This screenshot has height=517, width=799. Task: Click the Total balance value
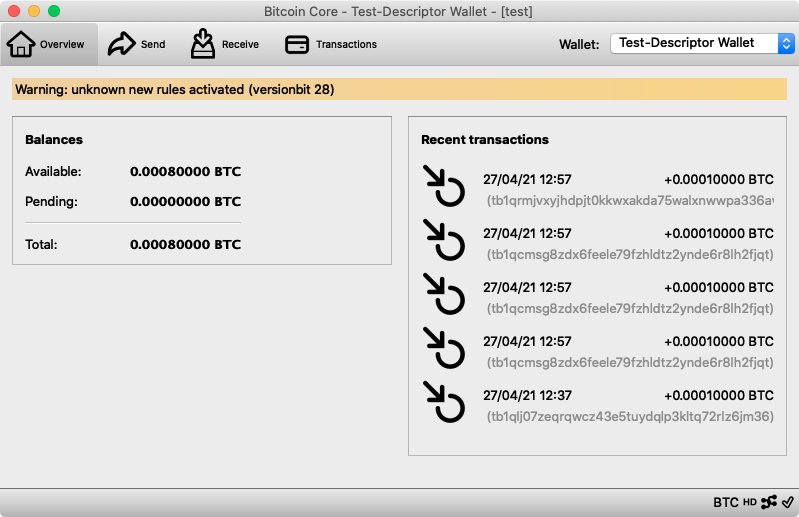(x=185, y=244)
